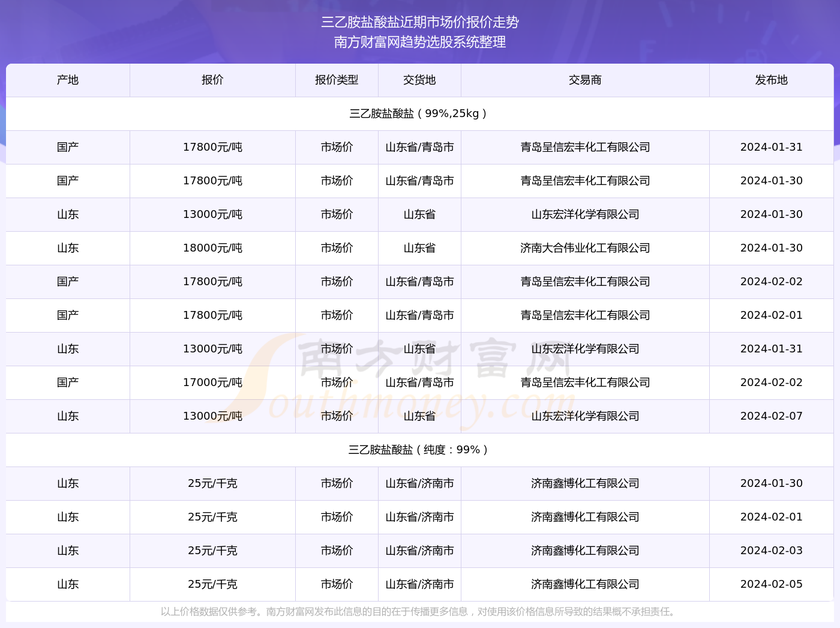Click the disclaimer text at table bottom
840x628 pixels.
click(x=419, y=612)
